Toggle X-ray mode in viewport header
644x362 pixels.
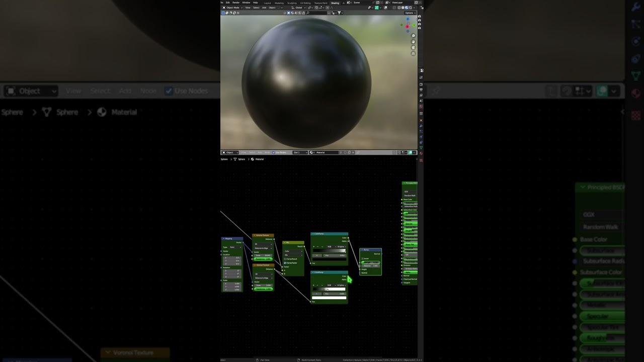point(394,8)
